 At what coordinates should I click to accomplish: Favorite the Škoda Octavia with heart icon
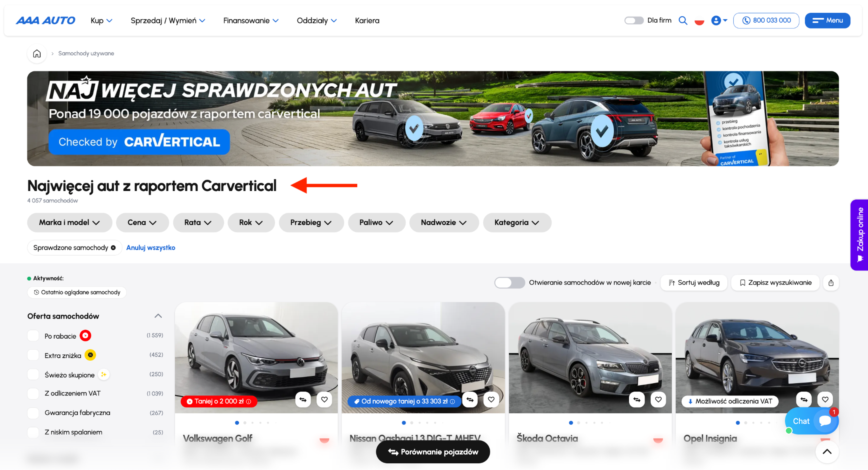point(658,399)
